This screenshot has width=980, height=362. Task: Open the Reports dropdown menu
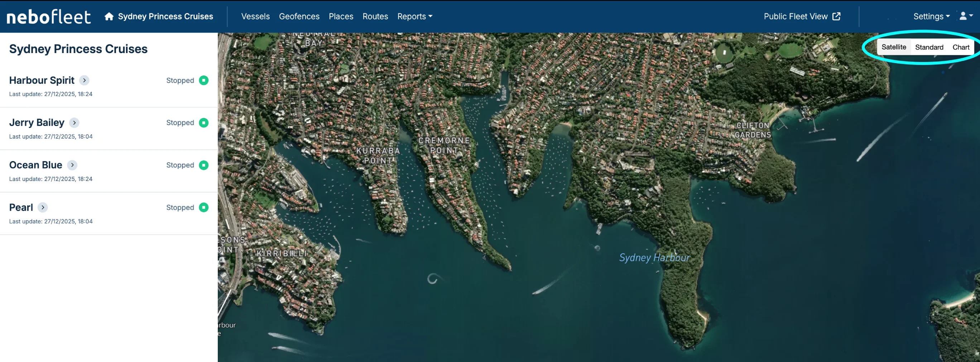415,16
